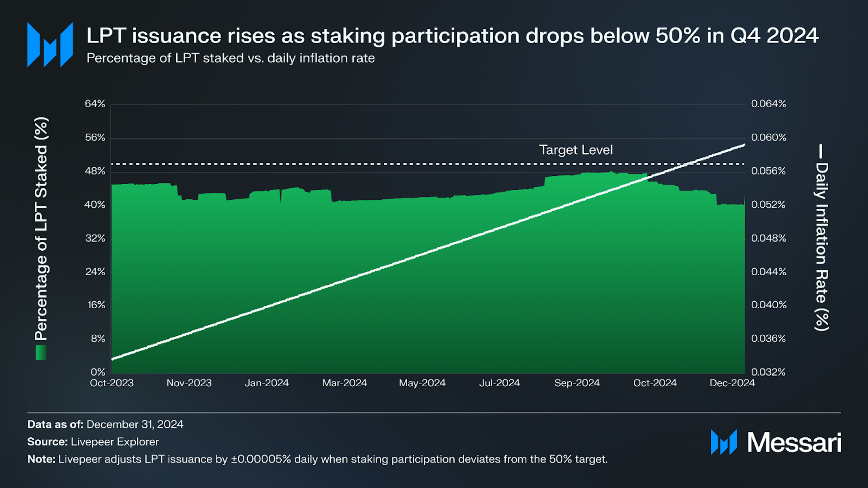Click the 0.032% right axis tick label
868x488 pixels.
coord(768,372)
